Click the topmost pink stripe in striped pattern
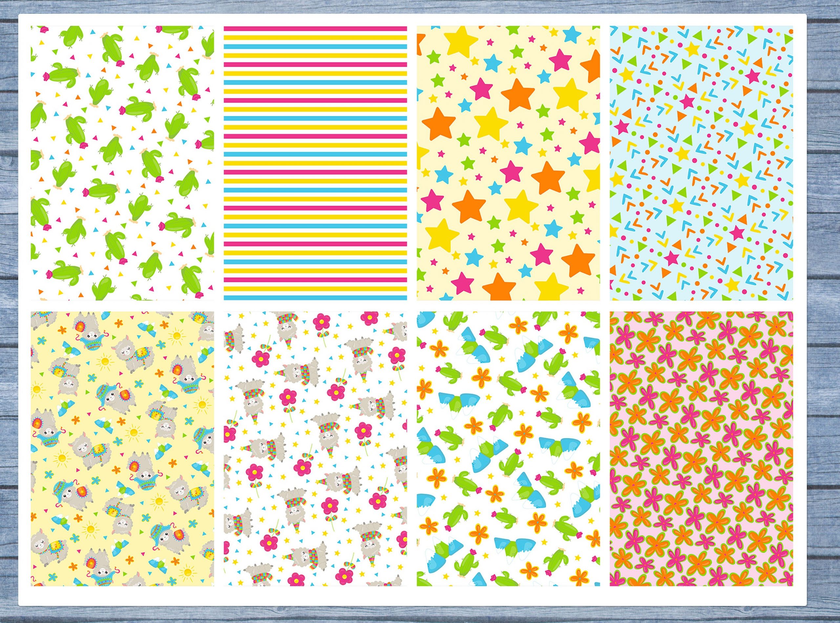This screenshot has width=840, height=623. coord(315,28)
